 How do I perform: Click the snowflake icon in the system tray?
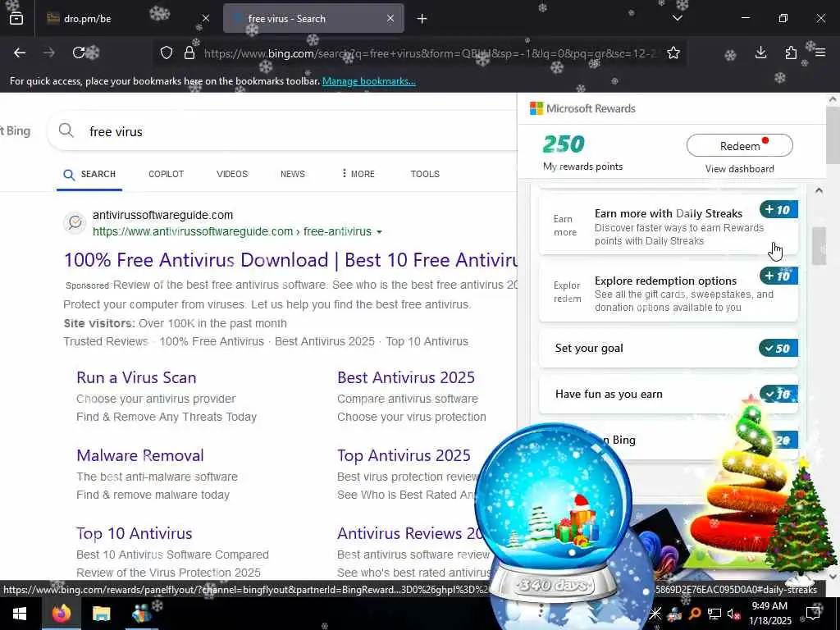(x=655, y=614)
